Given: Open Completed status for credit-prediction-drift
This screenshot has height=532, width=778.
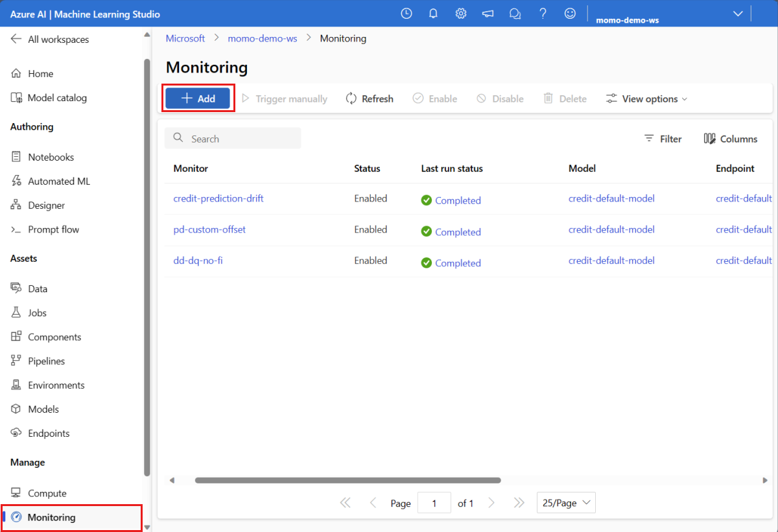Looking at the screenshot, I should 458,200.
